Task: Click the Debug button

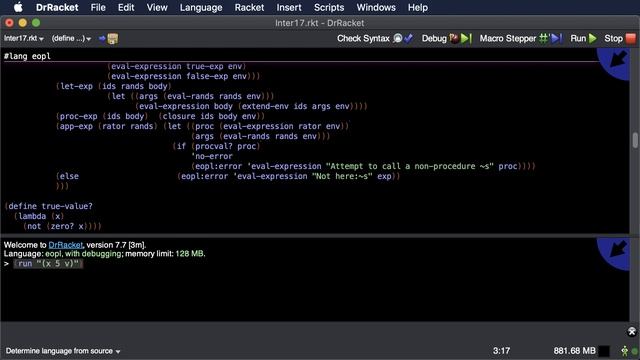Action: click(447, 38)
